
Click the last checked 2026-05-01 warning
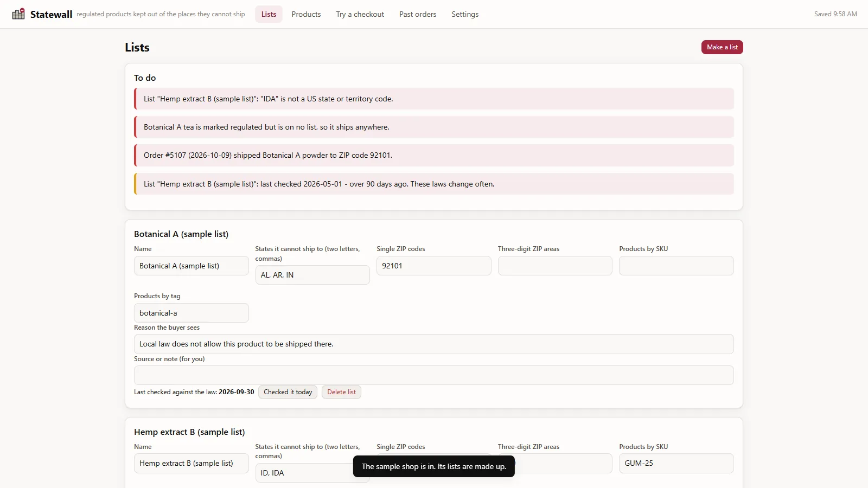click(434, 184)
